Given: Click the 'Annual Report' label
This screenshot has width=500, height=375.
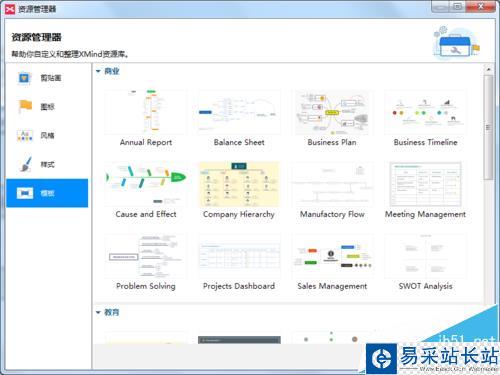Looking at the screenshot, I should tap(146, 143).
